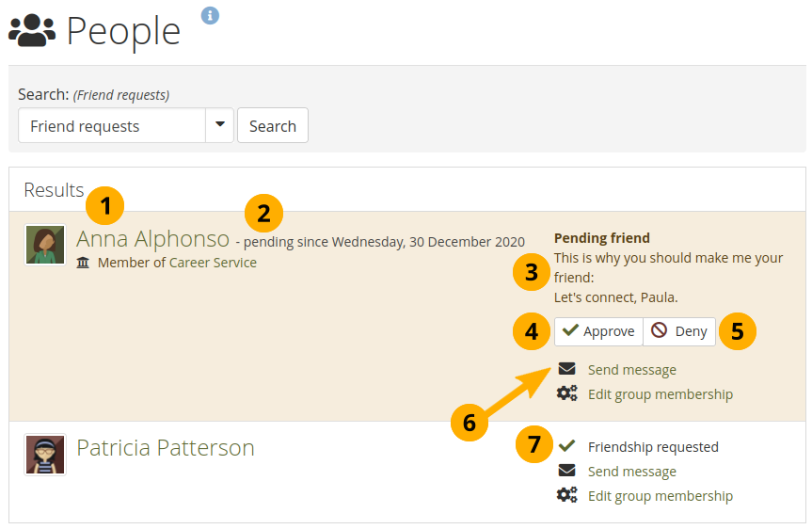
Task: Click Anna Alphonso's profile picture
Action: [45, 245]
